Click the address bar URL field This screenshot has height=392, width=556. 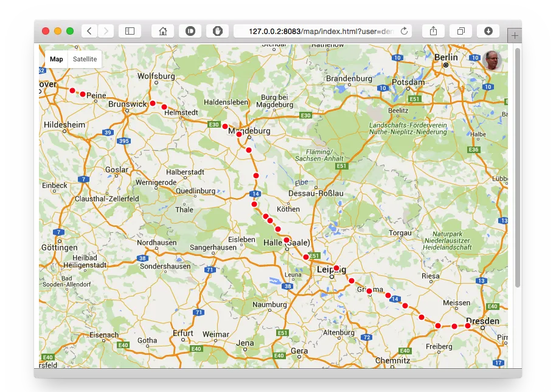[x=322, y=31]
